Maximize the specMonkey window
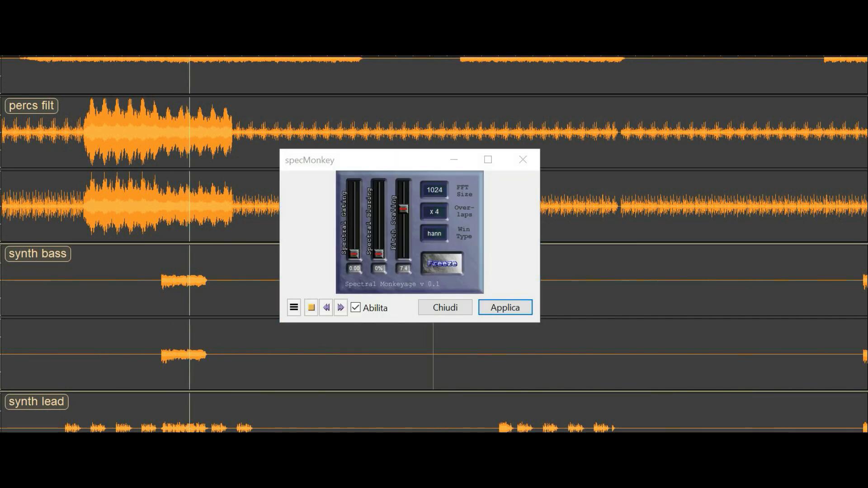868x488 pixels. 488,160
